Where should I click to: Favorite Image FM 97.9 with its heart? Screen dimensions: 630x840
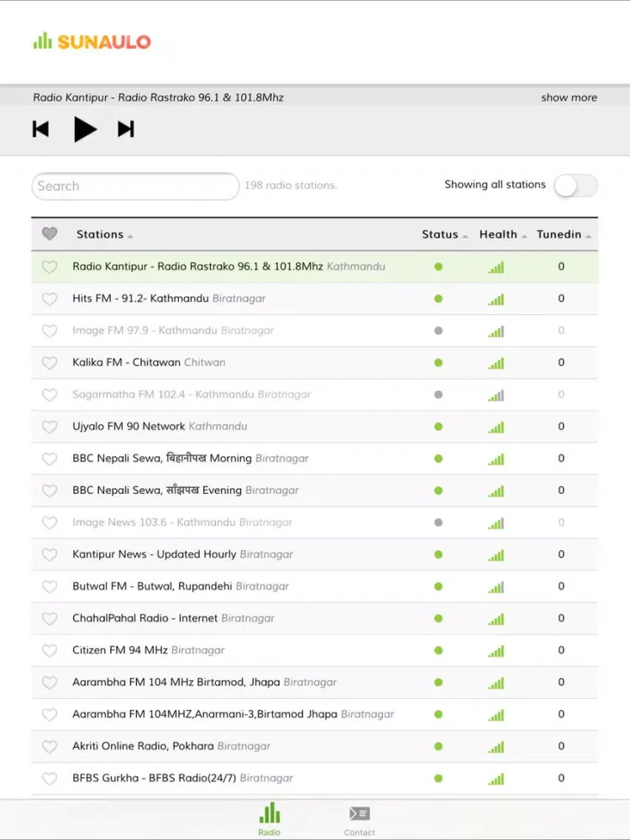(x=50, y=331)
